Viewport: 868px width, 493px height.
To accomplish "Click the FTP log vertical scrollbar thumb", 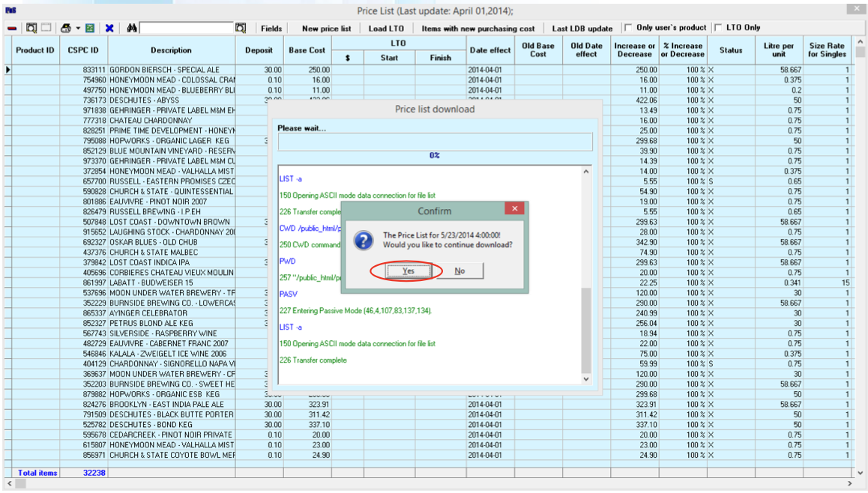I will [585, 330].
